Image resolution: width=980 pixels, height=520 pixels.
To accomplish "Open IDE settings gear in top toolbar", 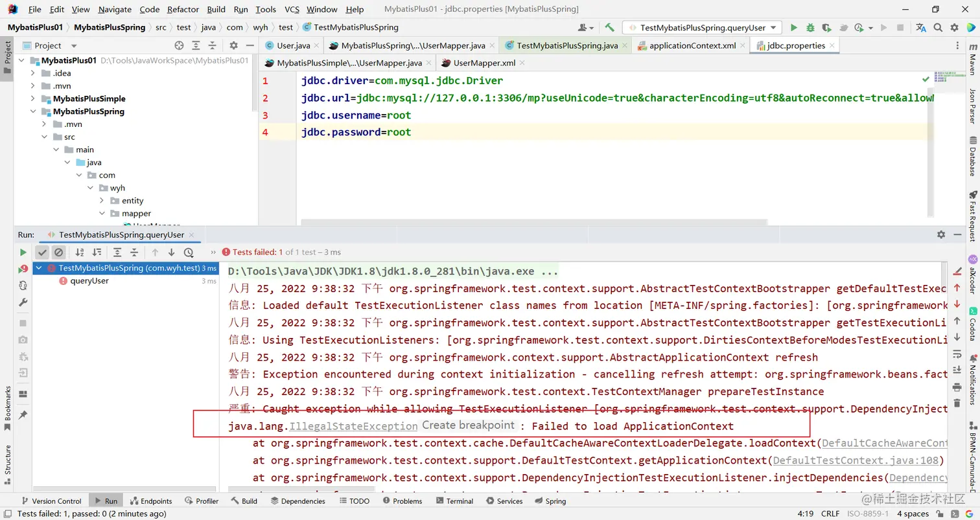I will coord(954,28).
